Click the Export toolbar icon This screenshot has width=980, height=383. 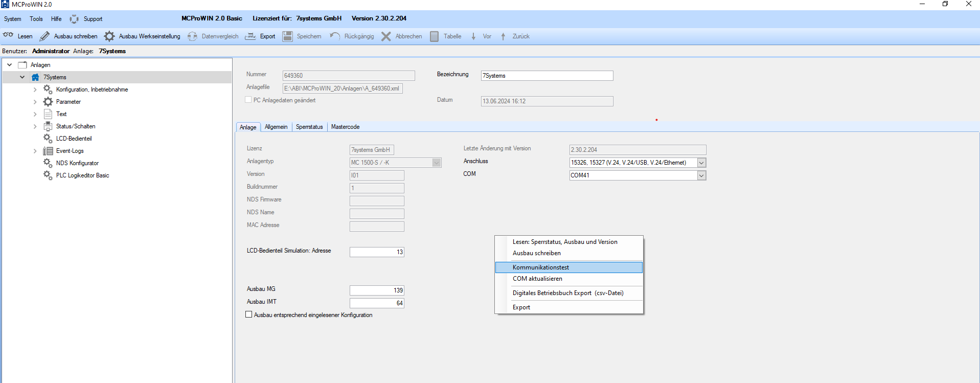click(x=250, y=36)
